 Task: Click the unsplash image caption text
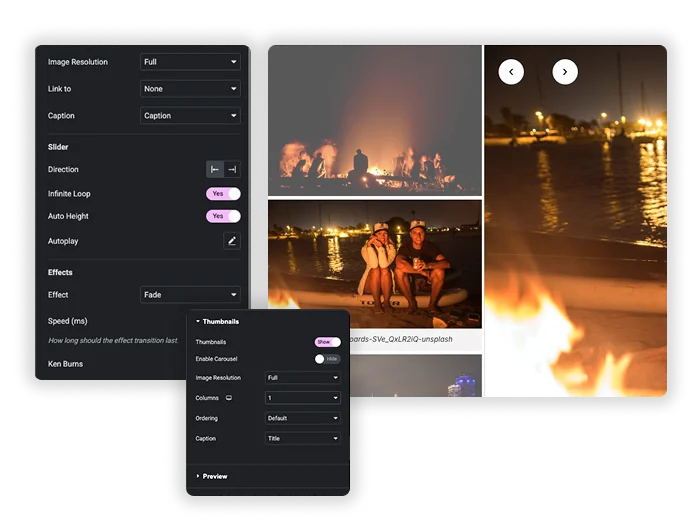click(401, 339)
